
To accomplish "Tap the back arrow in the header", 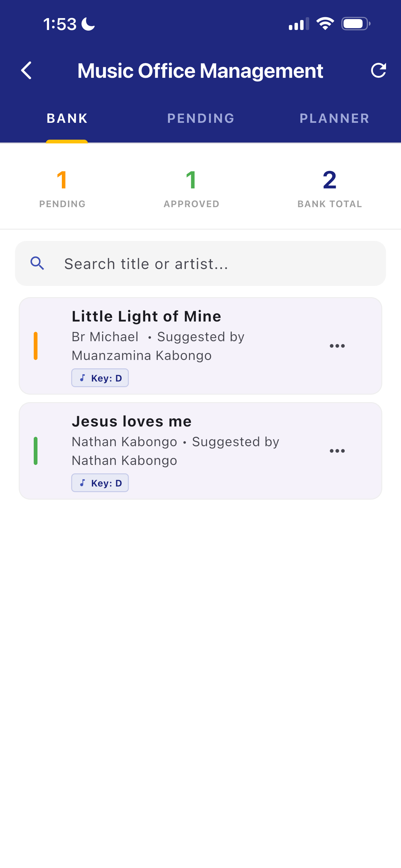I will coord(26,70).
